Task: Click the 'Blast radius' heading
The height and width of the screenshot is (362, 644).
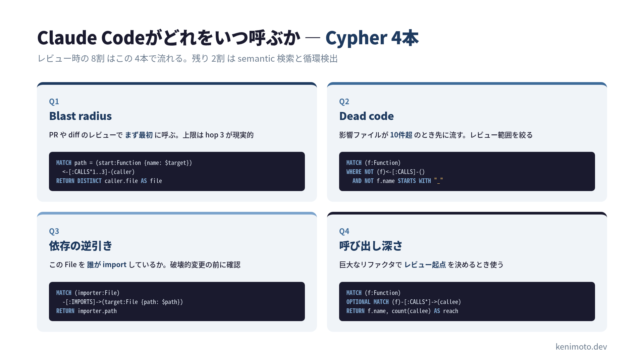Action: click(80, 116)
